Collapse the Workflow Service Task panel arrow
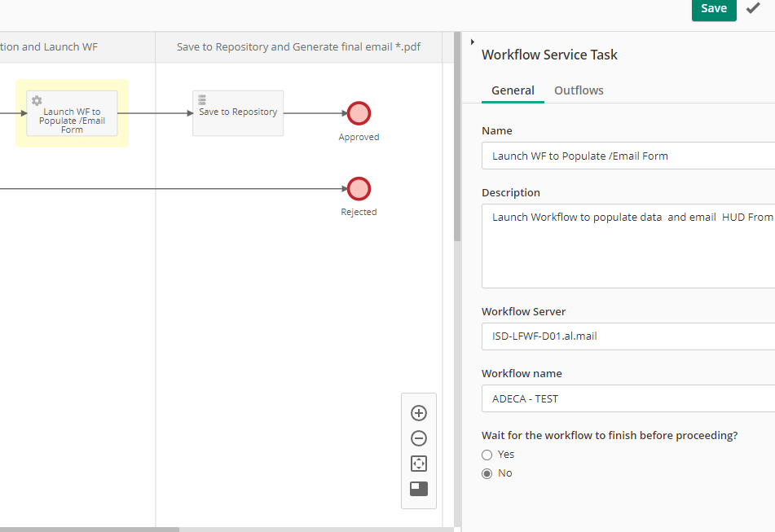Screen dimensions: 775x532 click(x=473, y=42)
